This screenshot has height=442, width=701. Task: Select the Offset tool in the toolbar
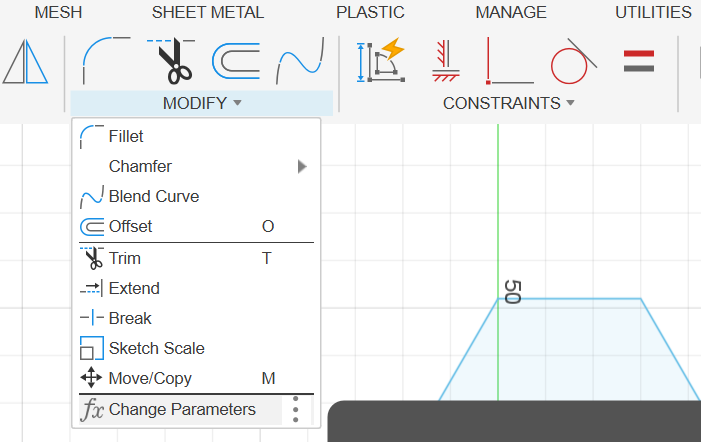[236, 61]
